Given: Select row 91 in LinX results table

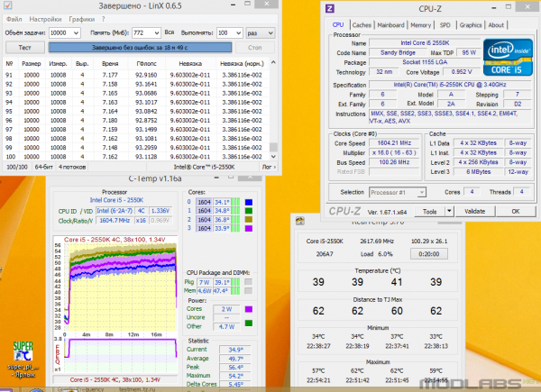Looking at the screenshot, I should 136,75.
